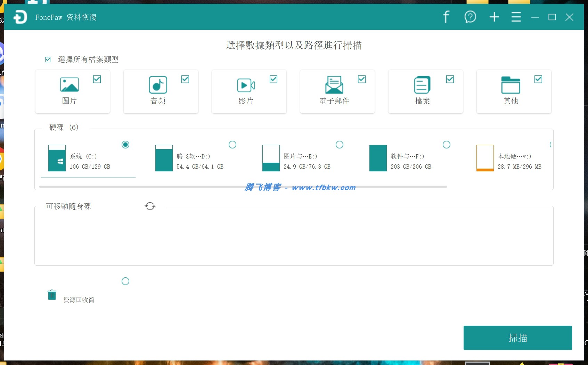Refresh the removable drive list
Image resolution: width=588 pixels, height=365 pixels.
click(x=150, y=206)
